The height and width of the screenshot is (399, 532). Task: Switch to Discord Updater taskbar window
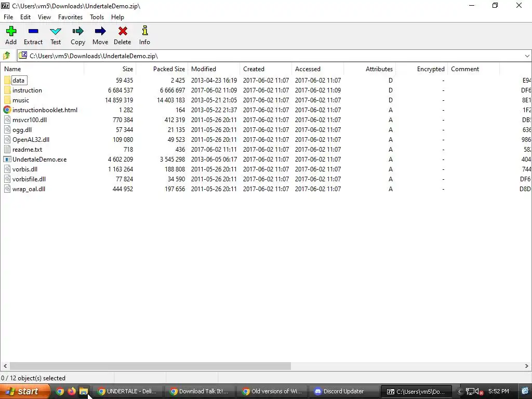[344, 391]
